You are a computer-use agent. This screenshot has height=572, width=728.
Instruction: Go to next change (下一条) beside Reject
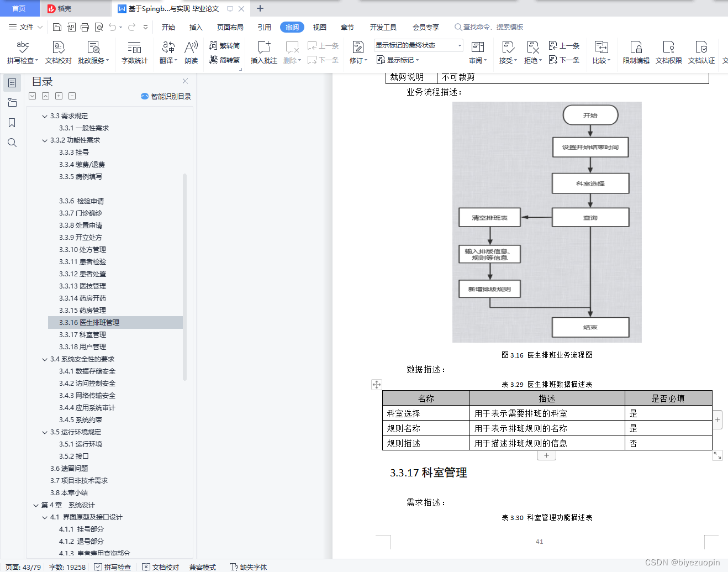click(564, 60)
